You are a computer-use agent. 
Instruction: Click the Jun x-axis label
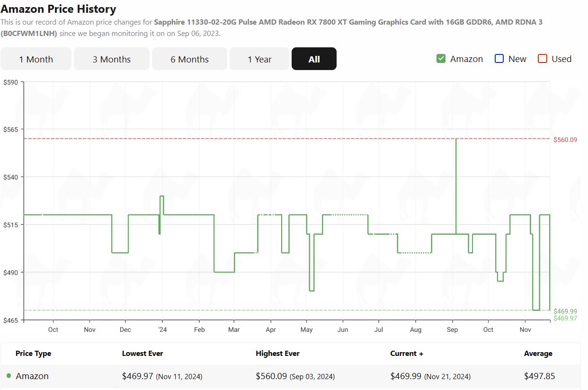342,329
